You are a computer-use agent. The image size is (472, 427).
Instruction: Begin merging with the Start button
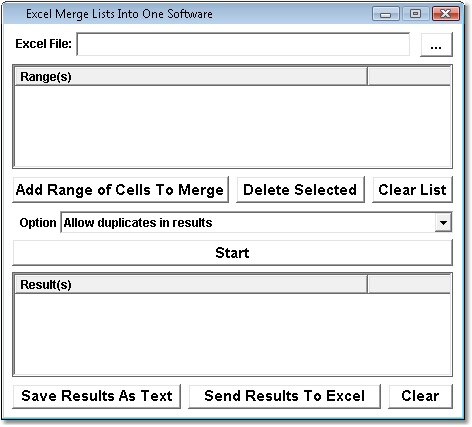coord(232,253)
